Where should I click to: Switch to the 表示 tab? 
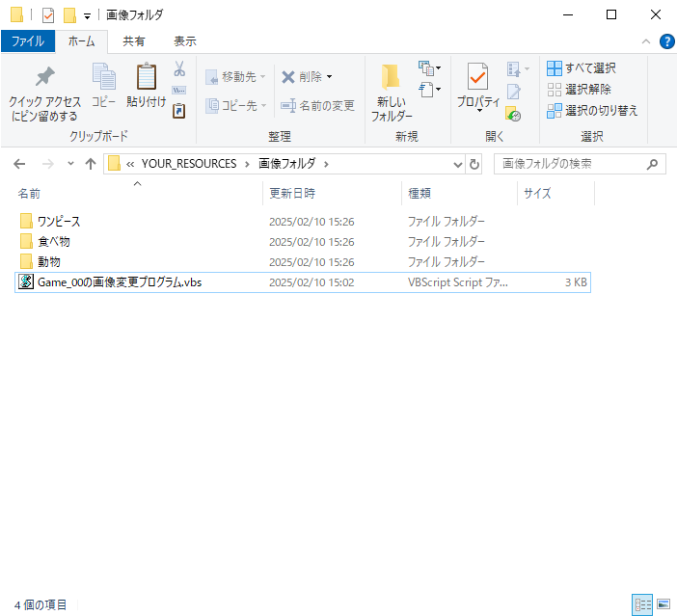tap(185, 41)
